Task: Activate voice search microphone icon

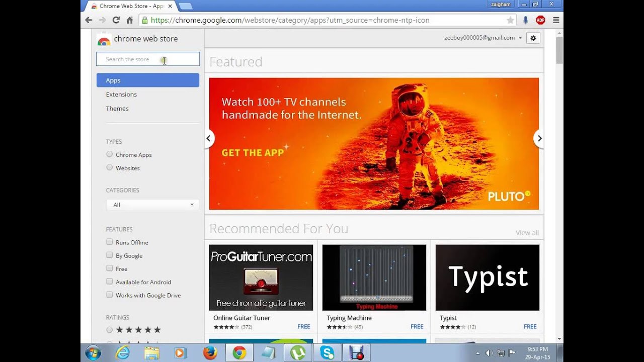Action: [x=525, y=20]
